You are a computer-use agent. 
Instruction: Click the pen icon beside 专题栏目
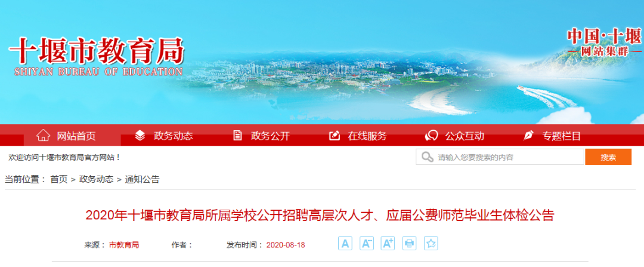coord(528,136)
